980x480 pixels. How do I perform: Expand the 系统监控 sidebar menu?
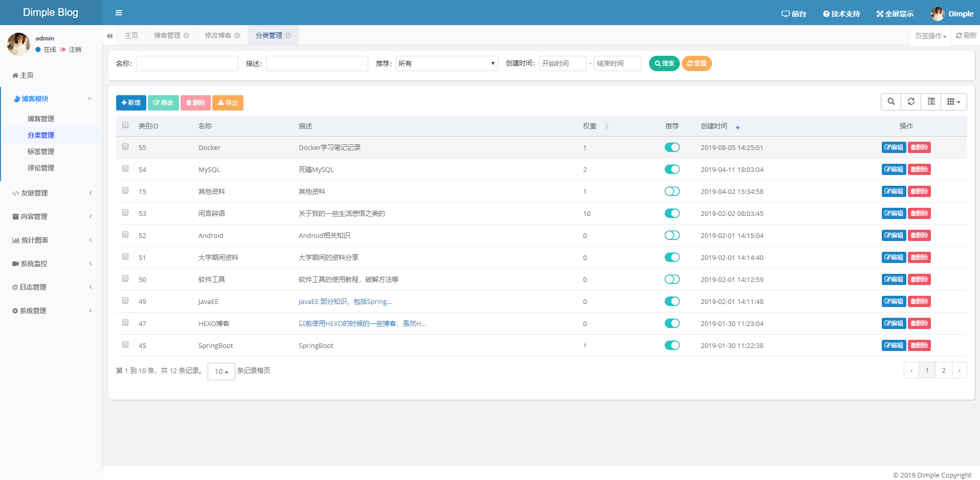coord(51,264)
